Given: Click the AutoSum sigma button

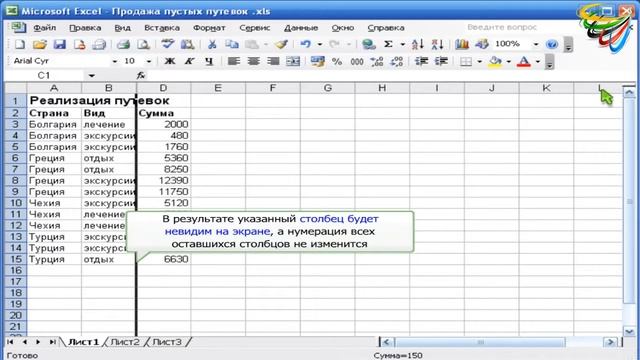Looking at the screenshot, I should click(x=389, y=44).
